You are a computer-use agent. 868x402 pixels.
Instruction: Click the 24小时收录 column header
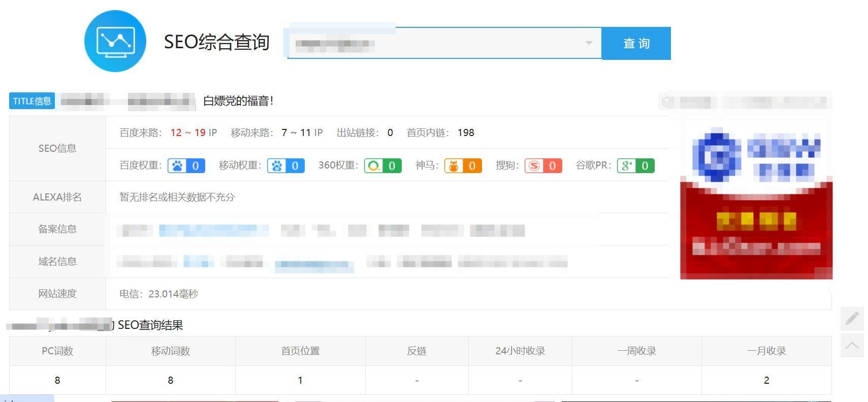520,351
